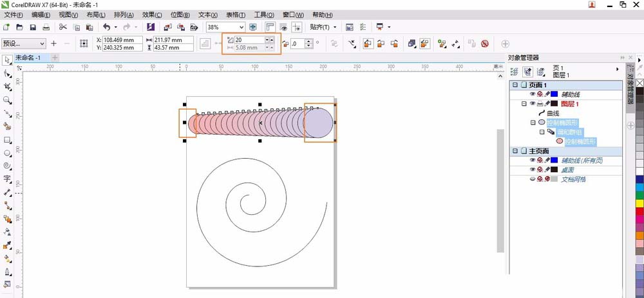Save the document with floppy icon
644x298 pixels.
tap(33, 27)
